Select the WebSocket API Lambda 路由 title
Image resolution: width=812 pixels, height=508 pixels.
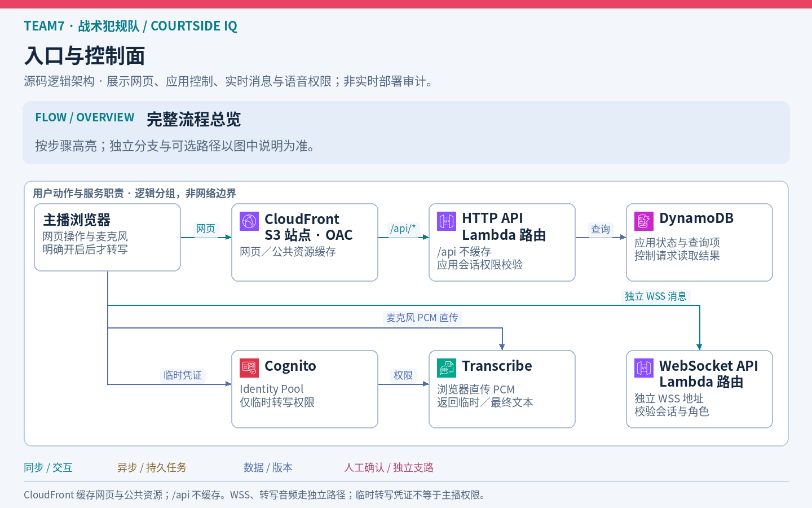[x=709, y=374]
